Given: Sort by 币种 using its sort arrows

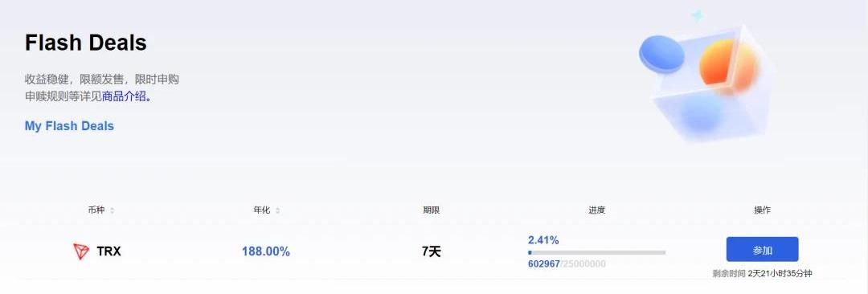Looking at the screenshot, I should [x=113, y=210].
